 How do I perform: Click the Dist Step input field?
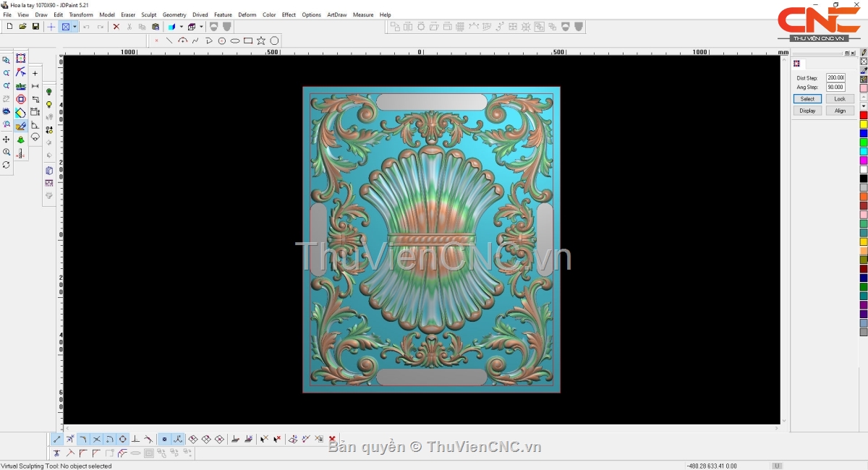(835, 77)
